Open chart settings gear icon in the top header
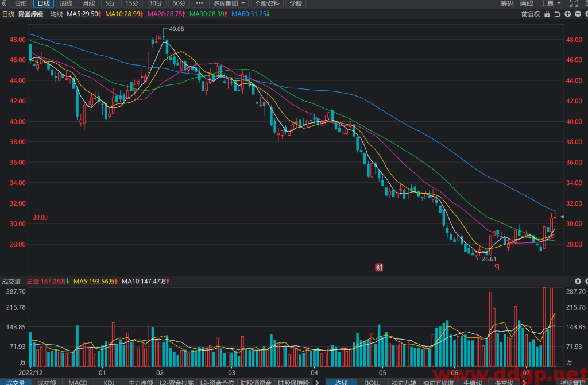The width and height of the screenshot is (588, 385). coord(586,14)
